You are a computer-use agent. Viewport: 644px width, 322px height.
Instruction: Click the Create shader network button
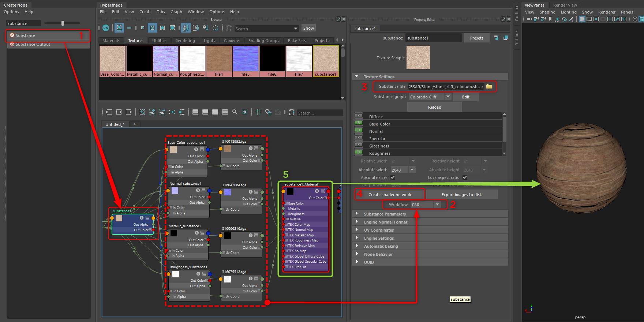[390, 195]
